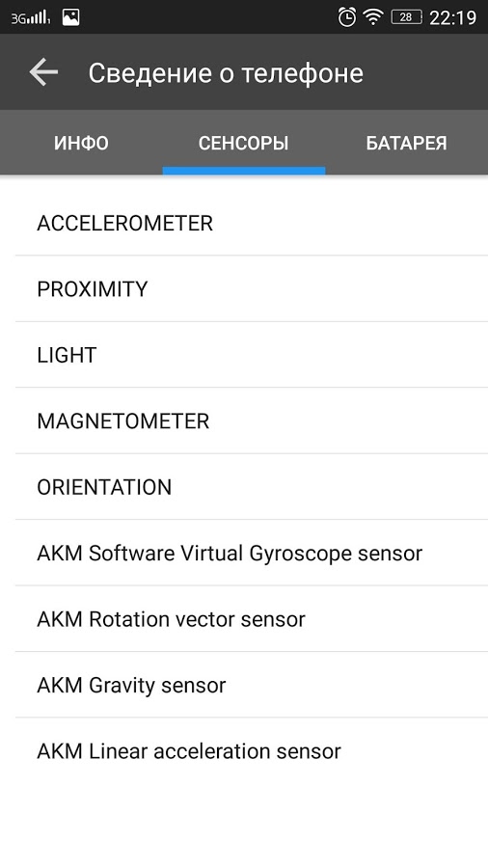Screen dimensions: 488x868
Task: Tap the clock showing 22:19
Action: (452, 17)
